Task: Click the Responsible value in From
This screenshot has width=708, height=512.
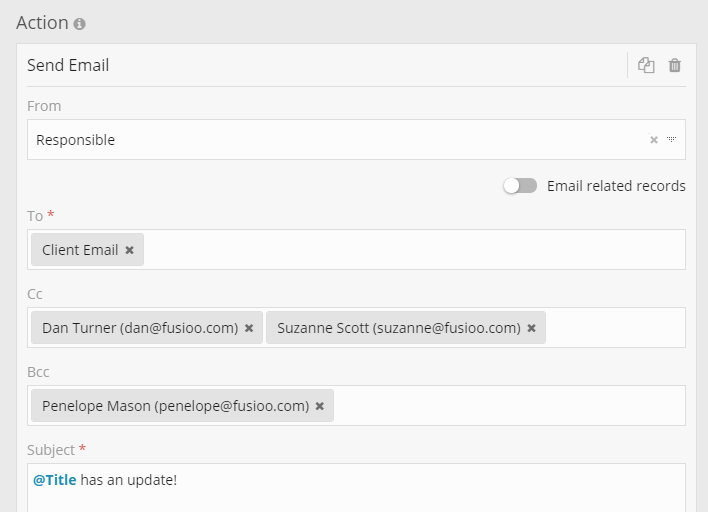Action: (76, 140)
